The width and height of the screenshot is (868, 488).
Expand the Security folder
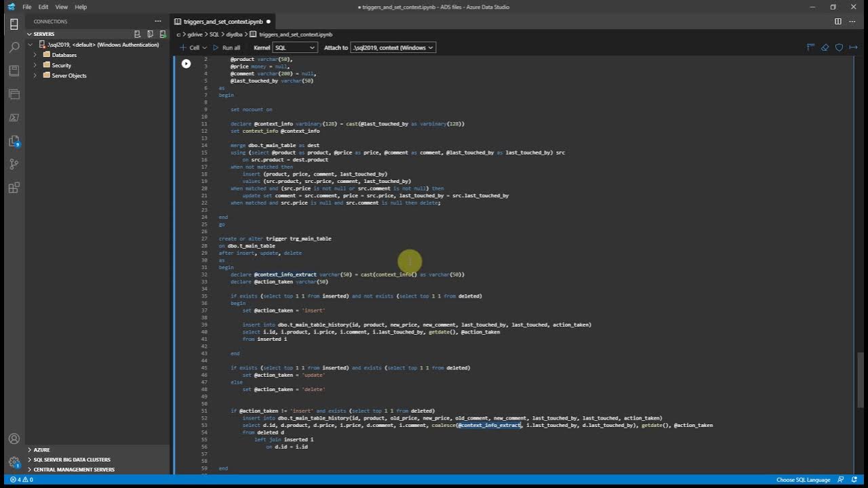pos(35,65)
